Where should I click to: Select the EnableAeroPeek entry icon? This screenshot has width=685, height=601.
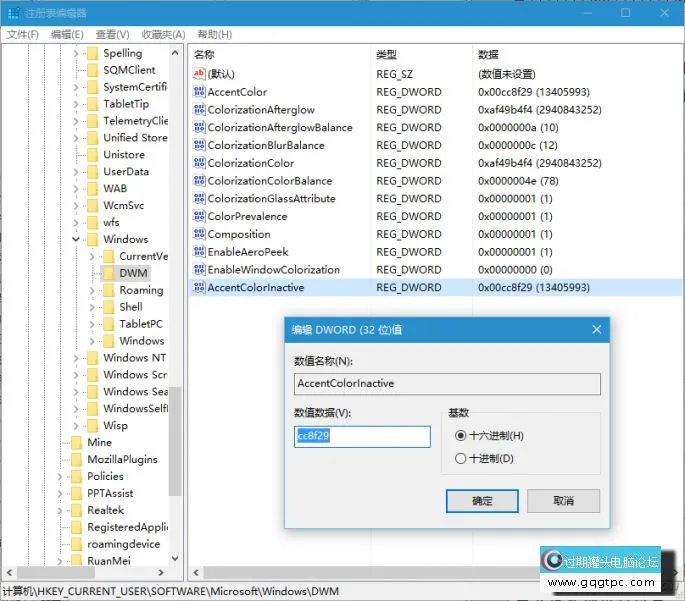click(198, 252)
